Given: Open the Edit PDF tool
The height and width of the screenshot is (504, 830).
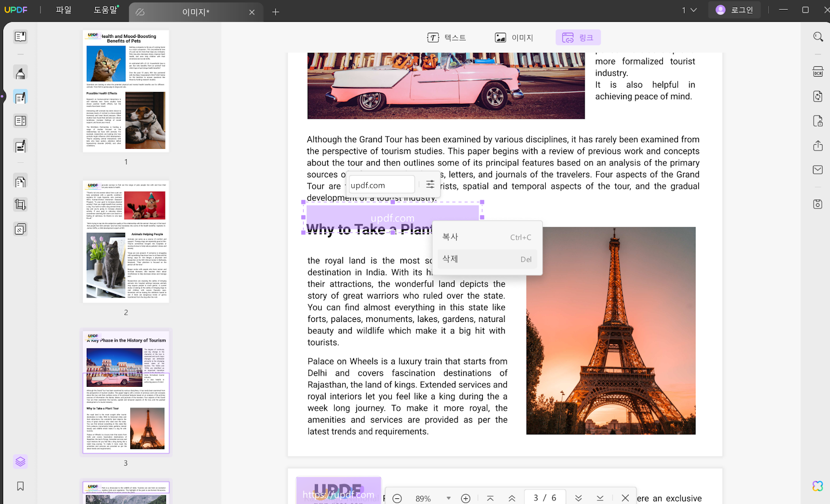Looking at the screenshot, I should 20,97.
